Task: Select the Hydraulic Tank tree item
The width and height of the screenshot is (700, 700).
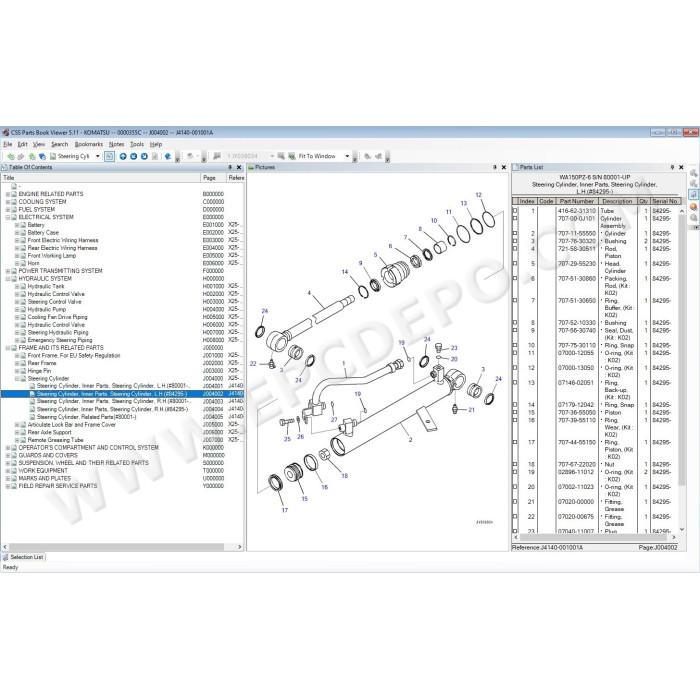Action: tap(46, 286)
